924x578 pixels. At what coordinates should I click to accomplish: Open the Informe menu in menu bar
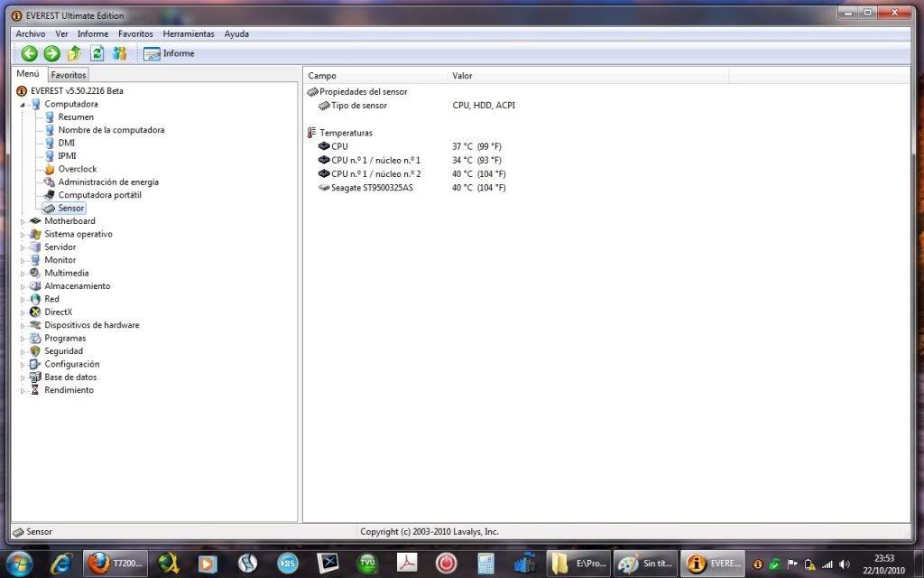click(93, 34)
